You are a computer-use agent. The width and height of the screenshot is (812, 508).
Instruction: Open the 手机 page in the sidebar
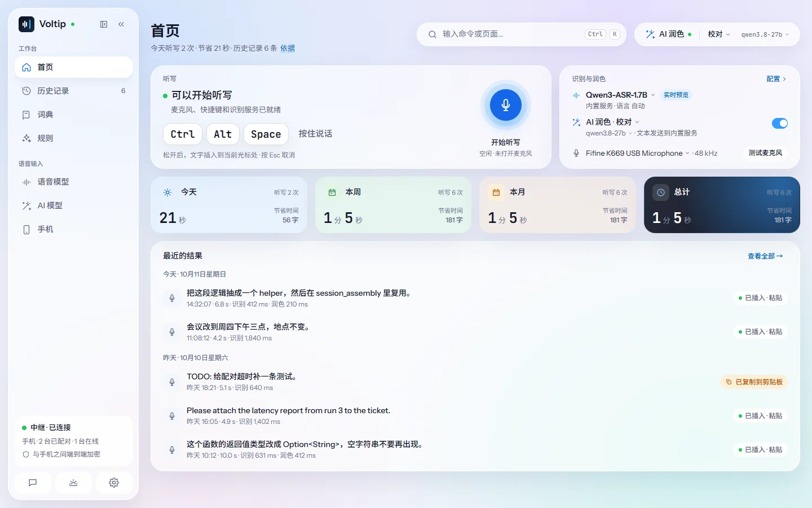[x=73, y=229]
